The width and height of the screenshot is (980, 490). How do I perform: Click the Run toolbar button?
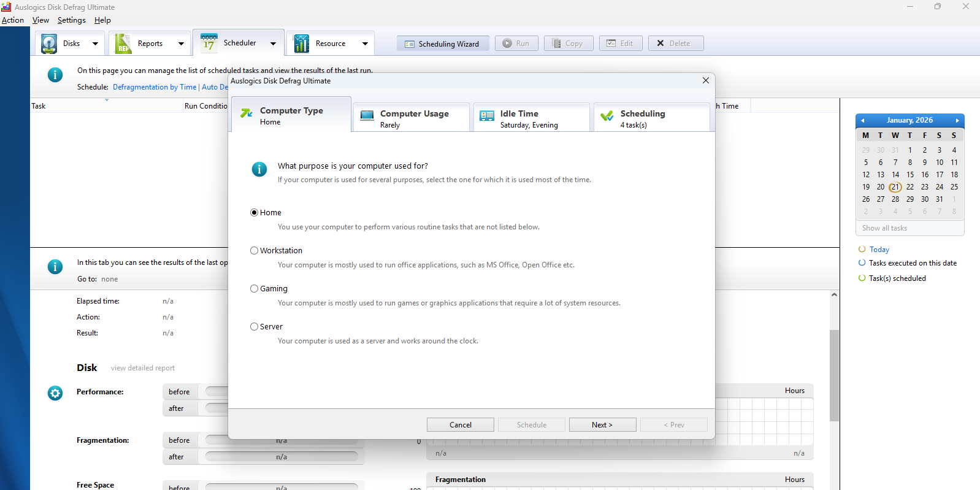pos(516,44)
